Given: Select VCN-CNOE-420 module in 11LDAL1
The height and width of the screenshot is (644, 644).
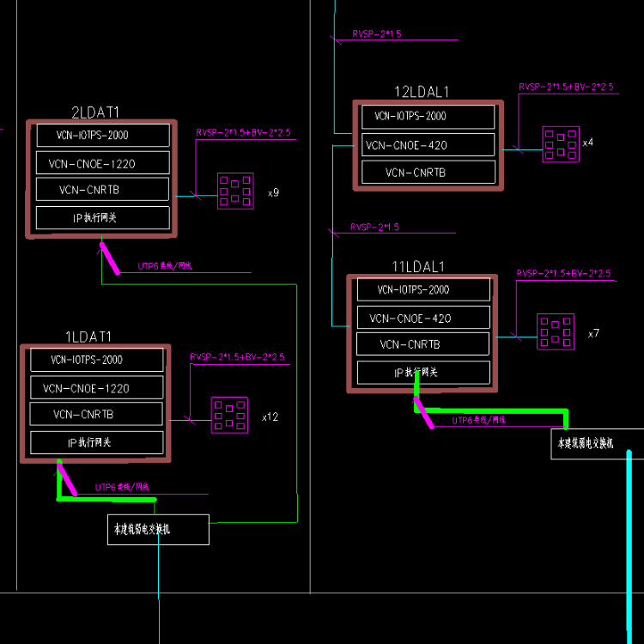Looking at the screenshot, I should tap(424, 317).
